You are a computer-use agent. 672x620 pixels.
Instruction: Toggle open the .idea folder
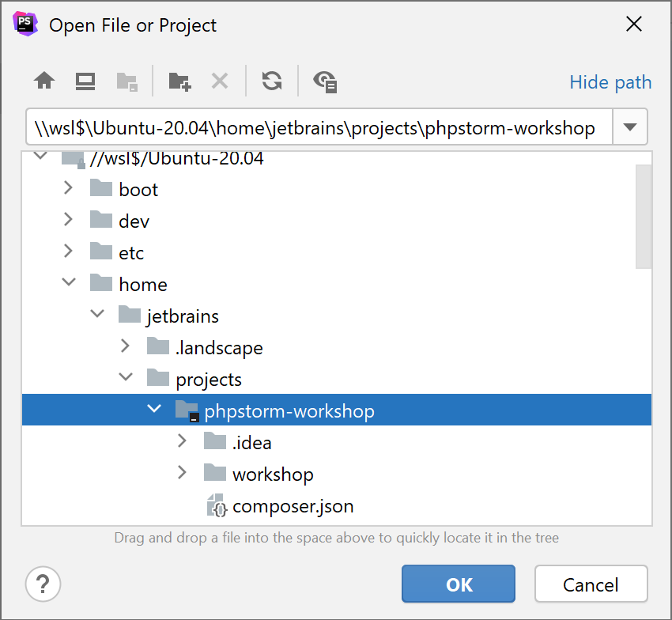click(x=181, y=440)
